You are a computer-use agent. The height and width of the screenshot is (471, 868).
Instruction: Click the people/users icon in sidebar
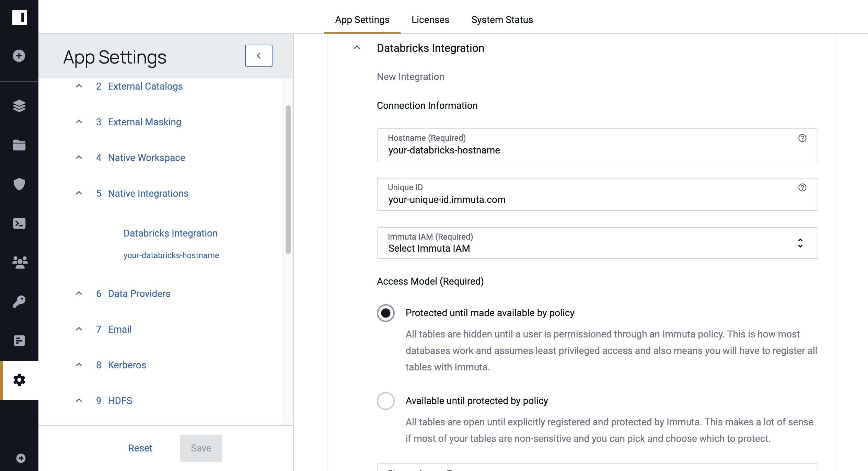click(x=19, y=262)
